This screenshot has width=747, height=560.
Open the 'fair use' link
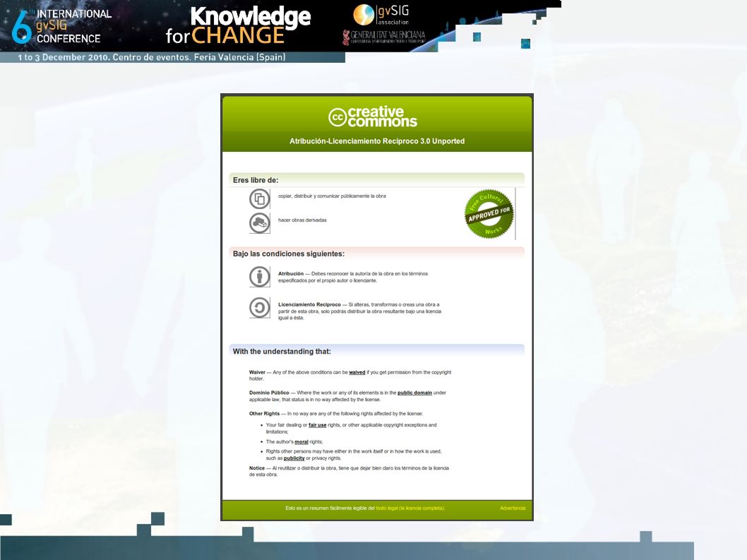click(x=317, y=424)
